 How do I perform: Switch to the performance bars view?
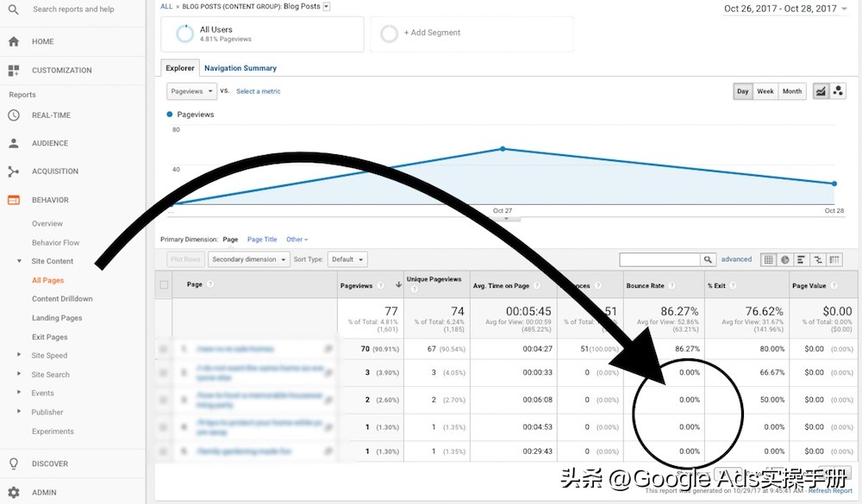tap(800, 260)
